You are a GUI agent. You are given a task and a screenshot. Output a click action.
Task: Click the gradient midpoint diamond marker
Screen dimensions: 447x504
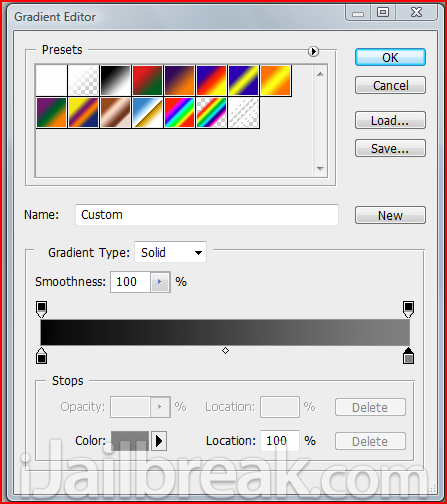(x=225, y=350)
